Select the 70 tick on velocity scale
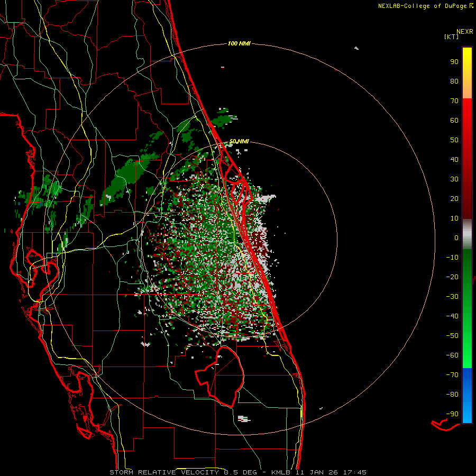 click(x=454, y=101)
